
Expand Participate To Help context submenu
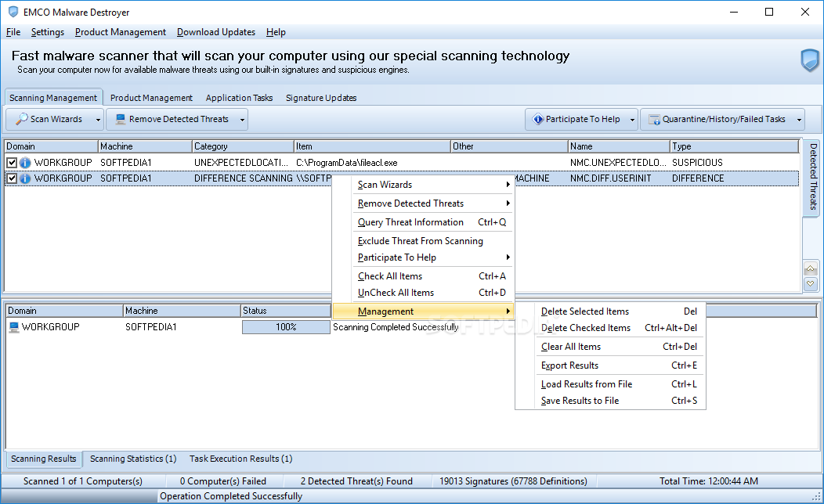508,257
